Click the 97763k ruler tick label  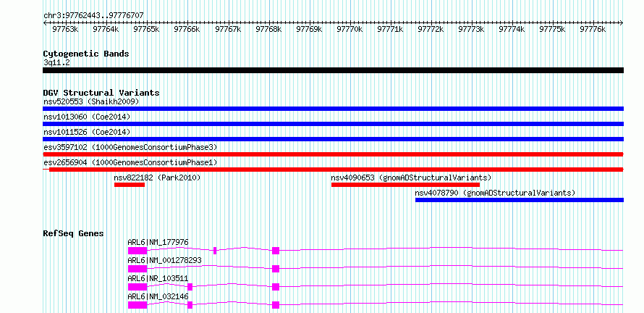(65, 29)
